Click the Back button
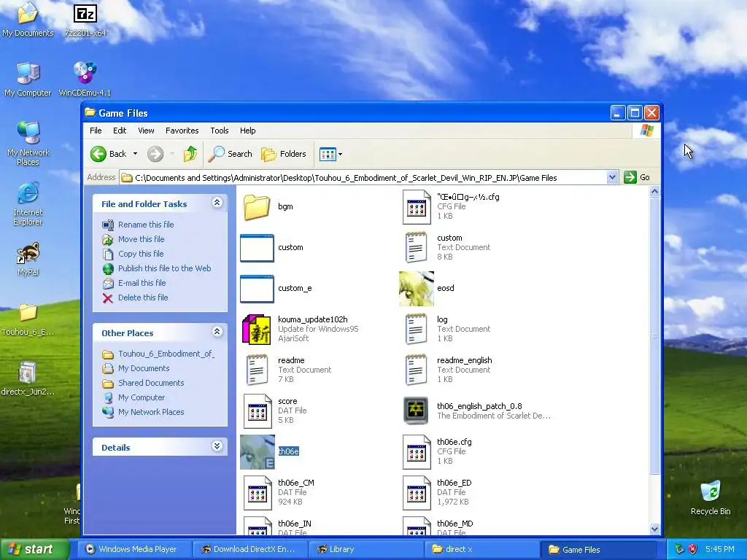This screenshot has width=747, height=560. 109,154
